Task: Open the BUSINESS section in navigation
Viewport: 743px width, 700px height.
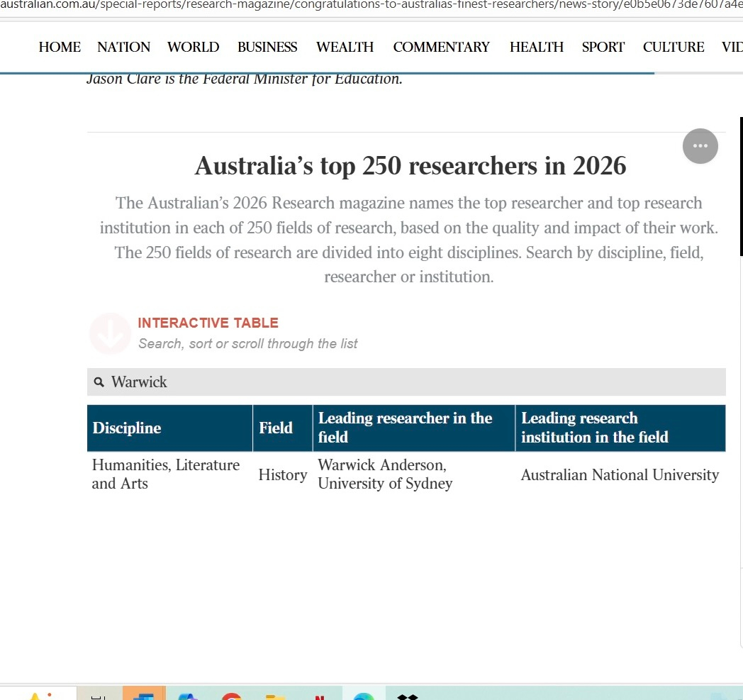Action: click(267, 48)
